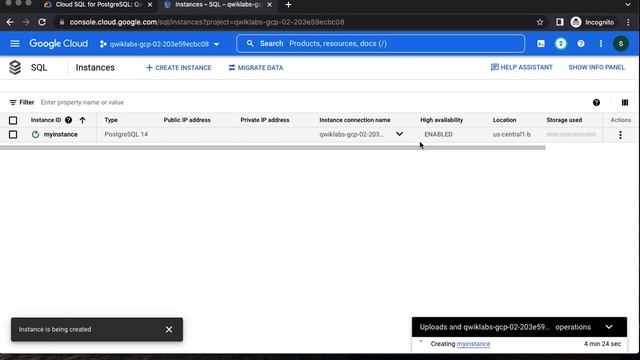Screen dimensions: 640x360
Task: Reload the page
Action: pyautogui.click(x=42, y=22)
